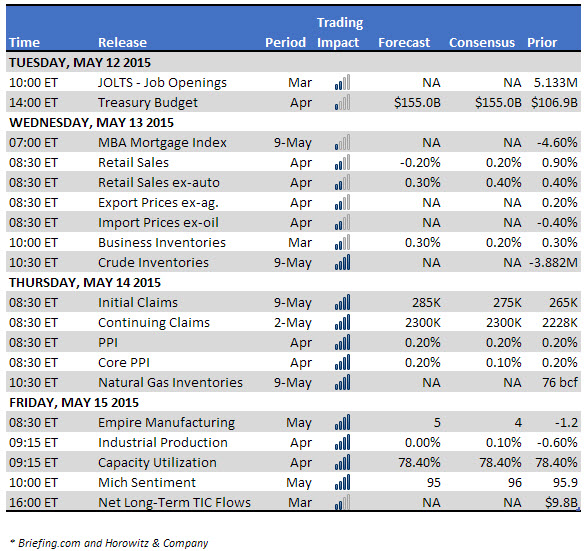Click the Net Long-Term TIC Flows impact icon
Viewport: 588px width, 551px height.
tap(342, 502)
